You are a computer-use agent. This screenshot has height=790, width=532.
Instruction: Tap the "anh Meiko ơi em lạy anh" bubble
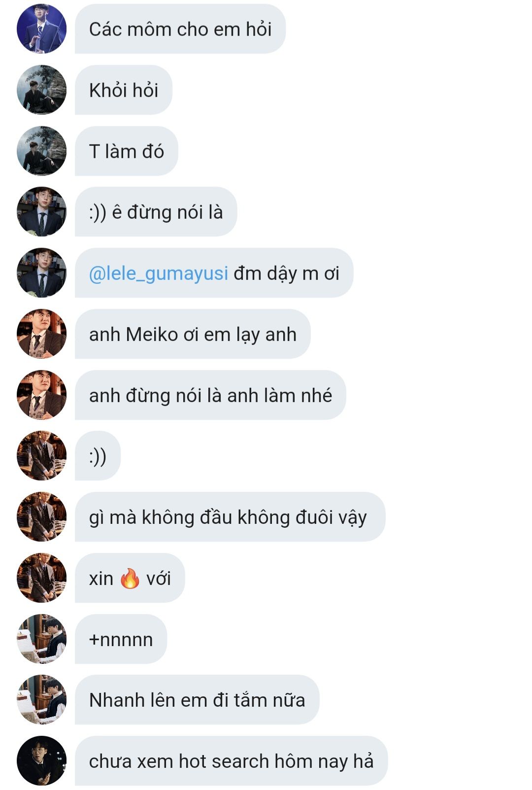(193, 334)
